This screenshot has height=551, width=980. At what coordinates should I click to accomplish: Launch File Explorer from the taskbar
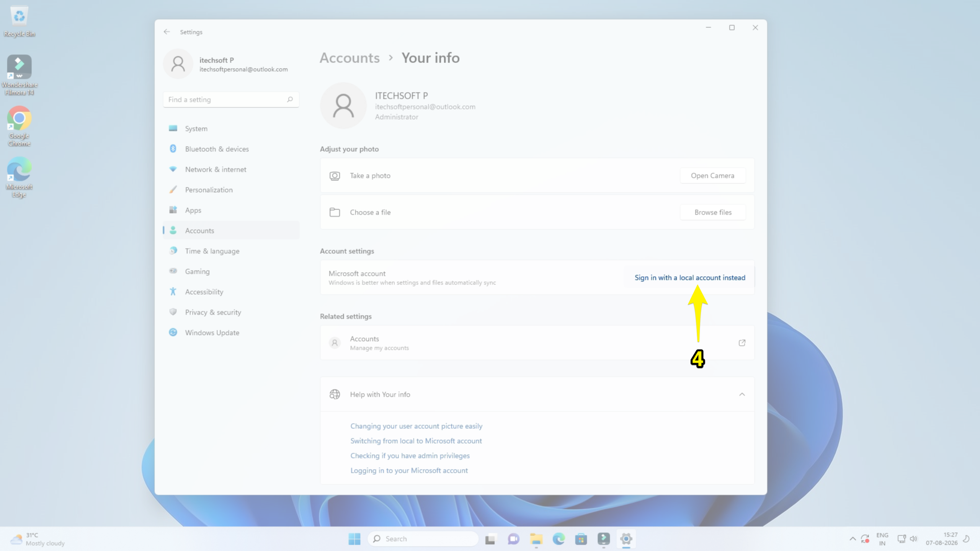click(536, 539)
